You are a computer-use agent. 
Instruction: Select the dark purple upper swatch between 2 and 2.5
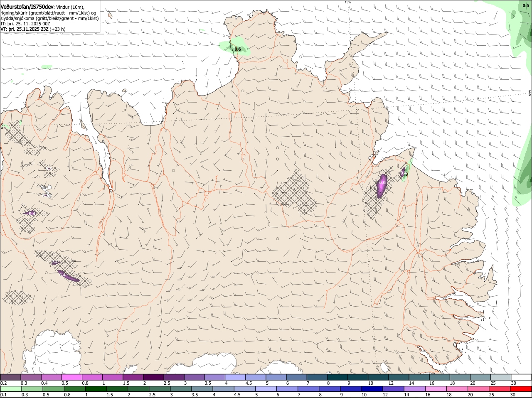(x=153, y=377)
